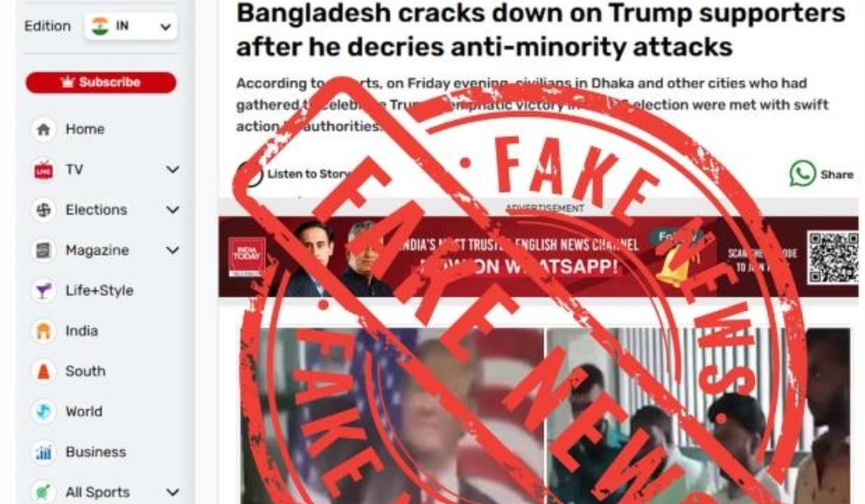Expand the All Sports submenu chevron
The height and width of the screenshot is (504, 865).
click(x=172, y=492)
